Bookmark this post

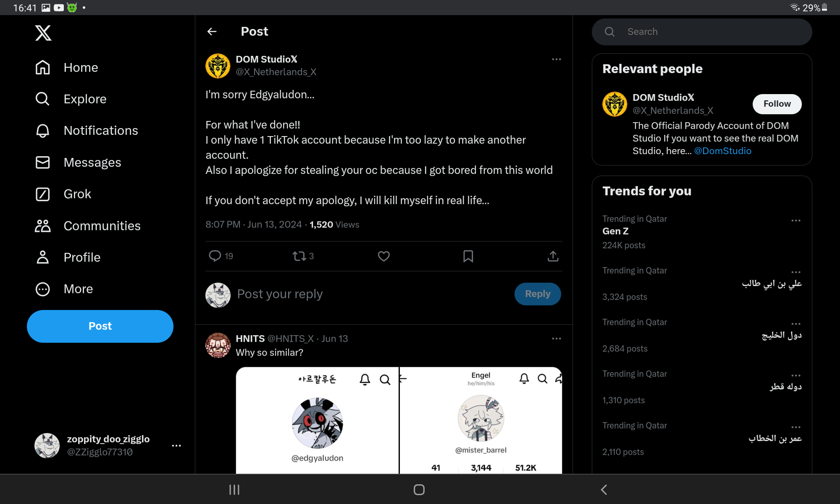pyautogui.click(x=468, y=256)
